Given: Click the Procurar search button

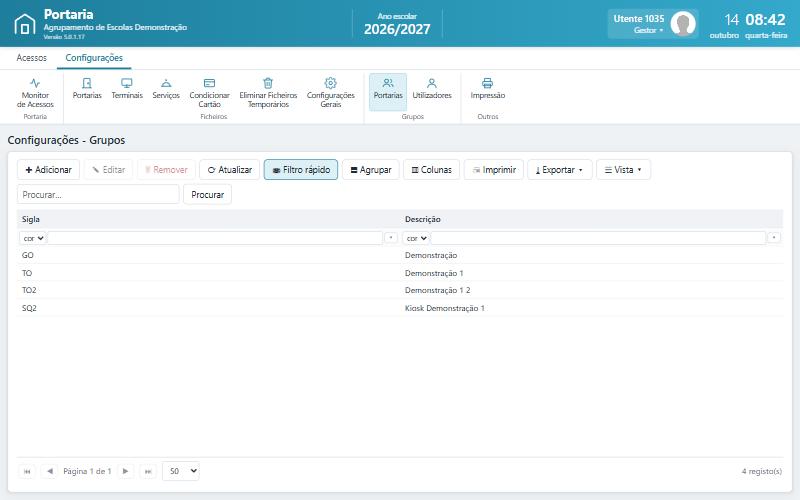Looking at the screenshot, I should click(207, 194).
